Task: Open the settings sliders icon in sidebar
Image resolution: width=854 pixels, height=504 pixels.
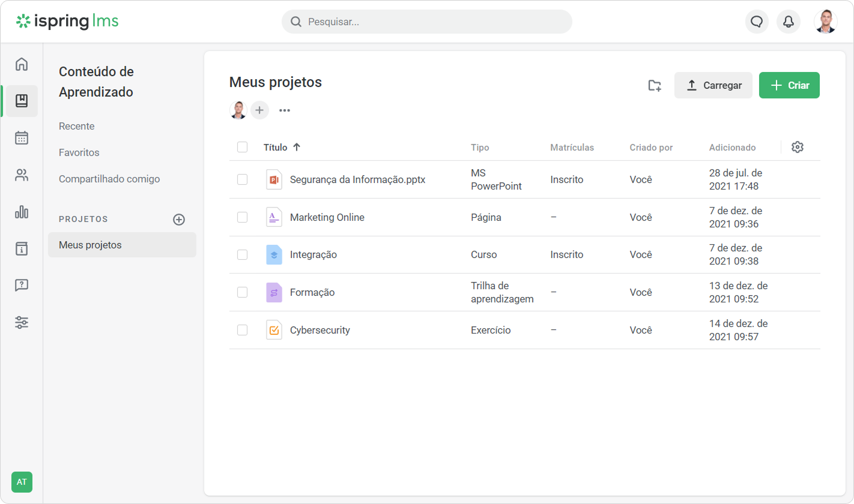Action: pyautogui.click(x=22, y=322)
